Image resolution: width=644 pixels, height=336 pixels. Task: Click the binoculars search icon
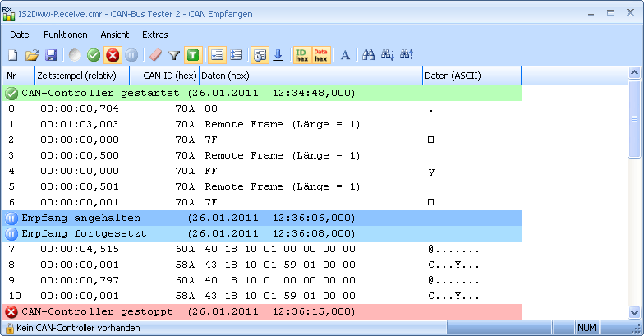tap(369, 55)
